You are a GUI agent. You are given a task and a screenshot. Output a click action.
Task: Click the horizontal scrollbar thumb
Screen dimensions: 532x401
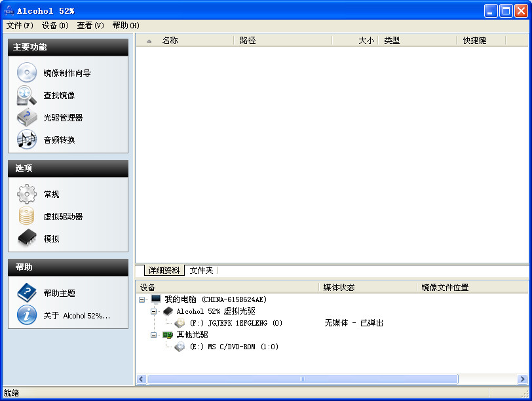303,379
